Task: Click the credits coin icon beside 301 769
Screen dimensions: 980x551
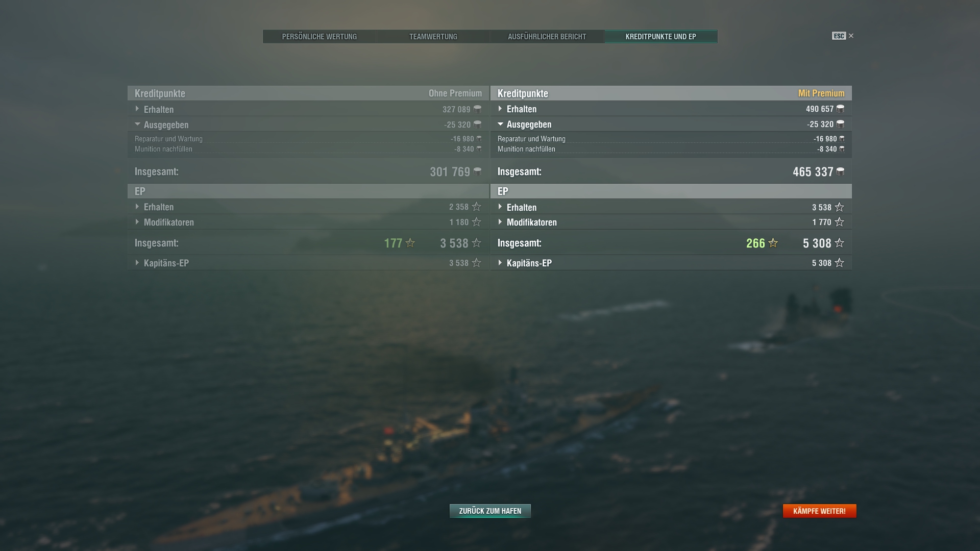Action: click(x=477, y=171)
